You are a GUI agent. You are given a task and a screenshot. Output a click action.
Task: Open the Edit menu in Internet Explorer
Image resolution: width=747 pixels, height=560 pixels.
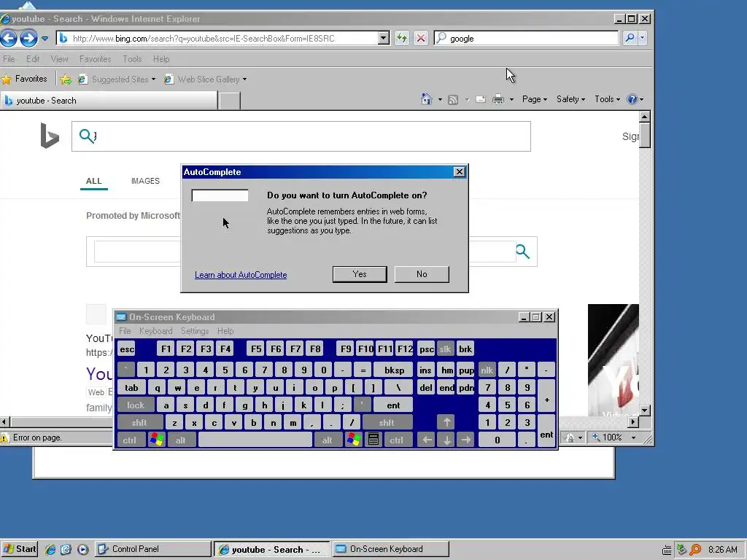32,59
